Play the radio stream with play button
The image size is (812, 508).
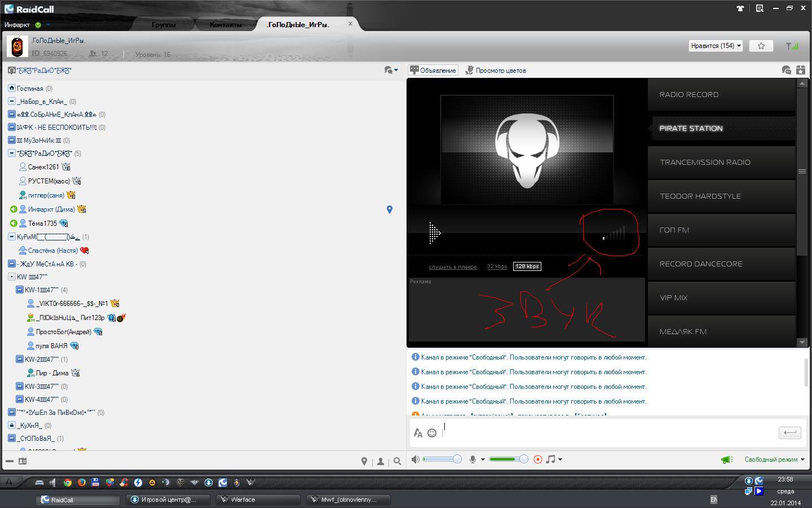pos(434,233)
